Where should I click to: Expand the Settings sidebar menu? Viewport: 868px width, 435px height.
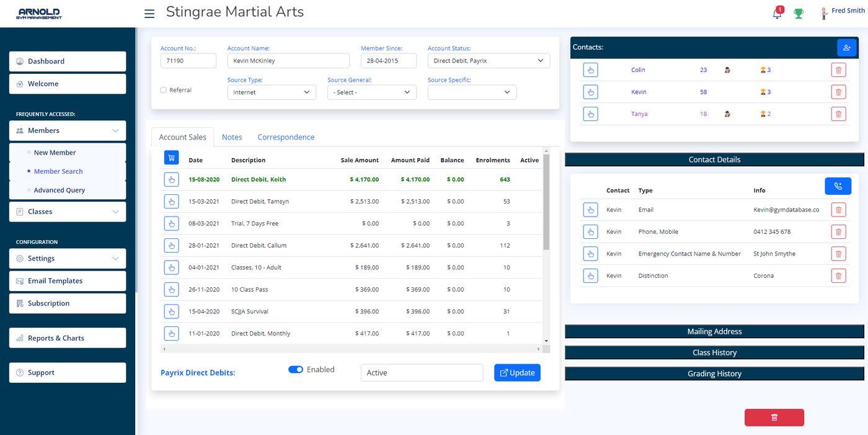click(68, 258)
